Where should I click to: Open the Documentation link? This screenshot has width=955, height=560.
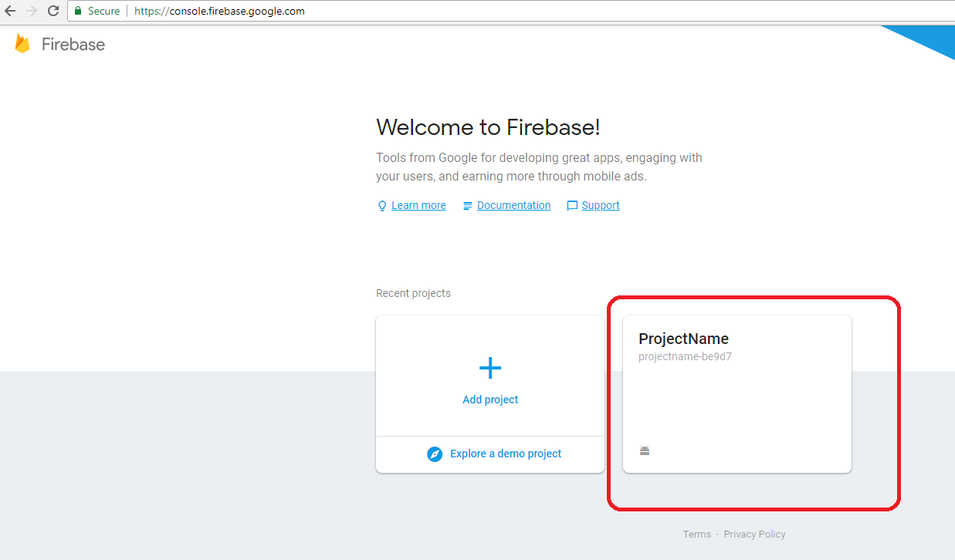513,205
